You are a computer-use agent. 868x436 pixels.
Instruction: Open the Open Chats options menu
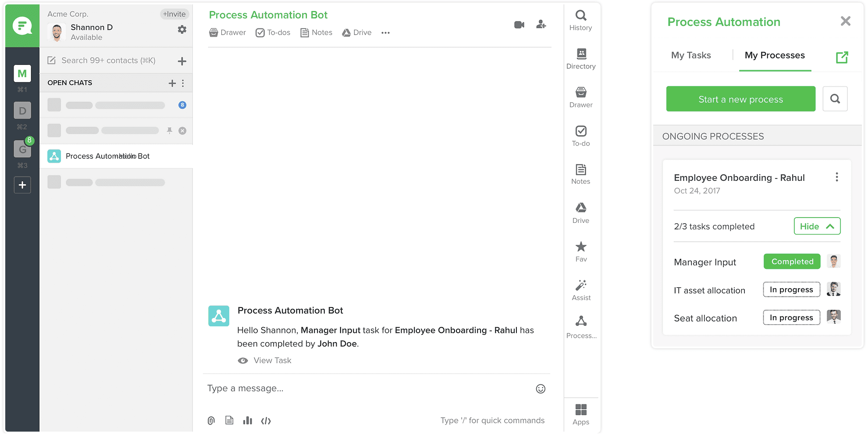[183, 83]
